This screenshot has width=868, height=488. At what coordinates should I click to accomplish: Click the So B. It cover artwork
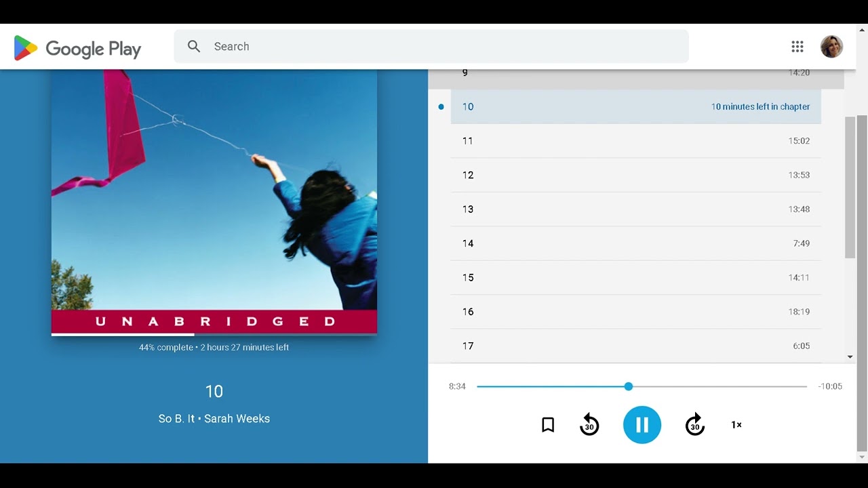[214, 201]
